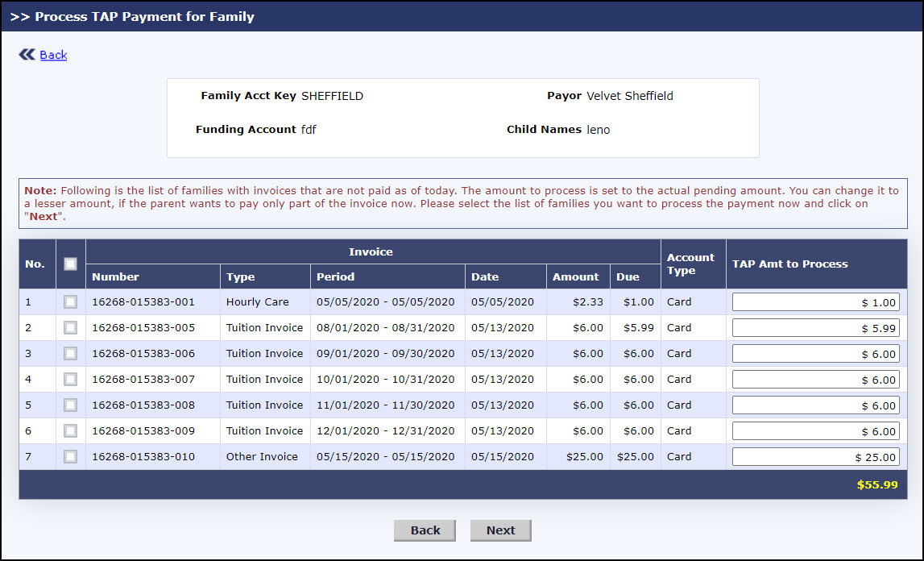Edit the $ 25.00 TAP amount field
This screenshot has width=924, height=561.
(x=815, y=457)
